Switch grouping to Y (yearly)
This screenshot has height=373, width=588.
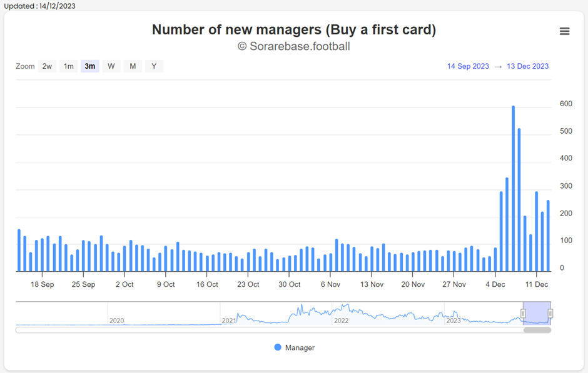pyautogui.click(x=154, y=66)
